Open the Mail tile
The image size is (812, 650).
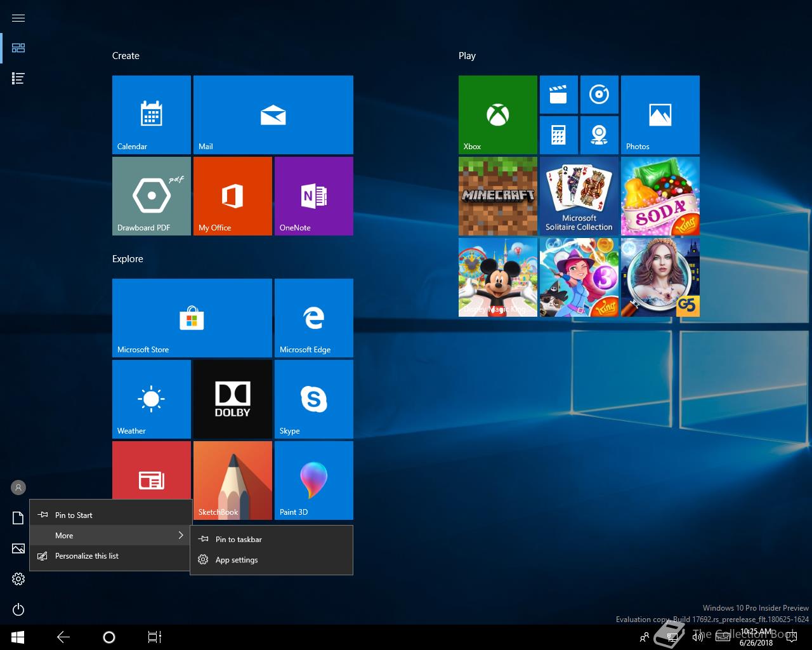pos(273,115)
